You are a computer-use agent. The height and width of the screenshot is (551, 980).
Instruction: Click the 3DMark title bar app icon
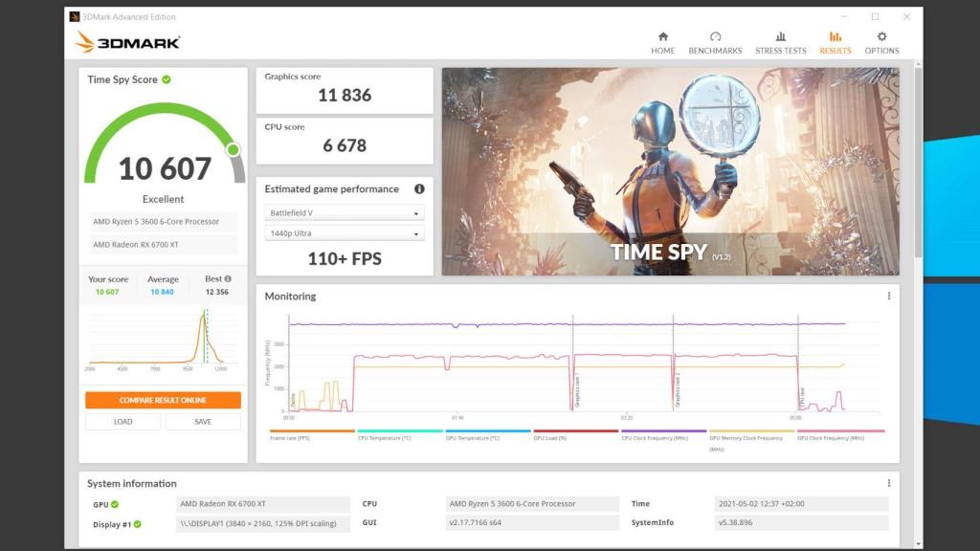pos(75,17)
